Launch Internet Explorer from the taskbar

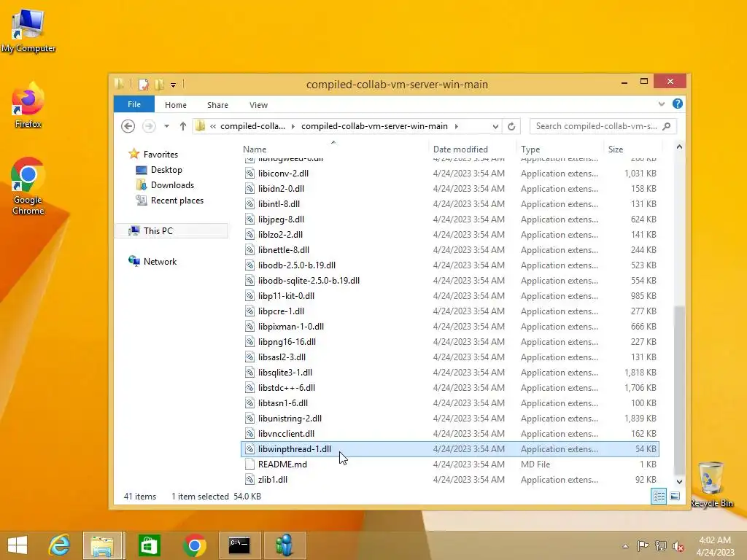pyautogui.click(x=60, y=545)
